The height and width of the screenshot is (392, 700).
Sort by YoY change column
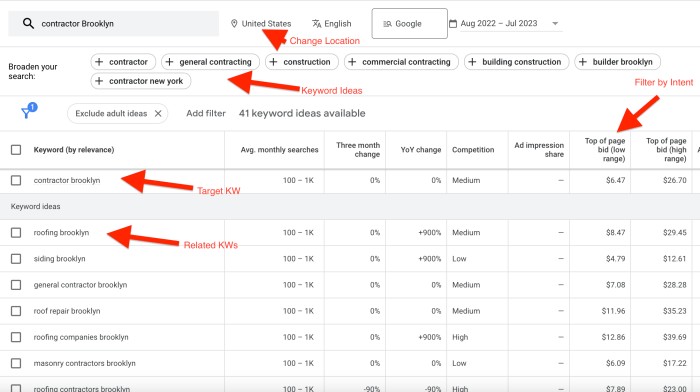point(421,150)
